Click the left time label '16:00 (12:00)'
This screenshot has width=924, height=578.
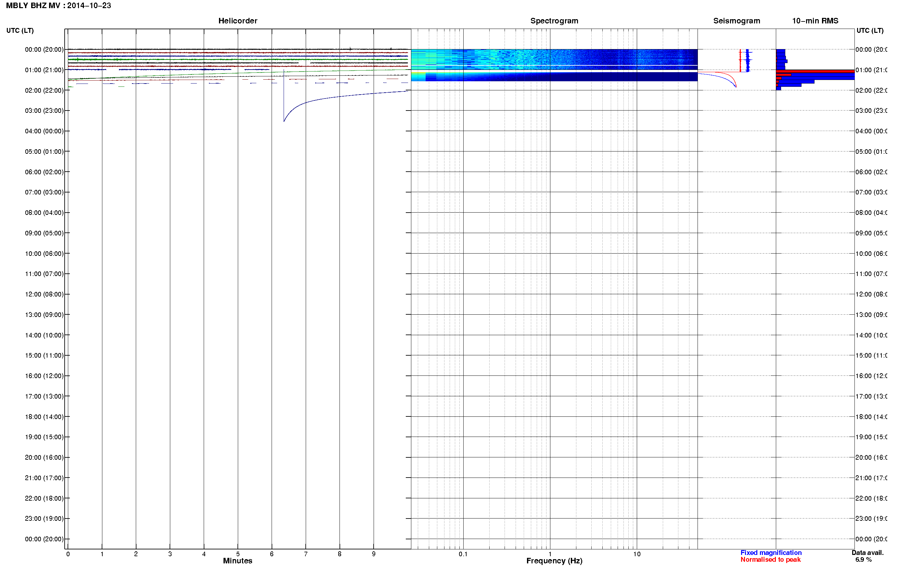pyautogui.click(x=44, y=376)
